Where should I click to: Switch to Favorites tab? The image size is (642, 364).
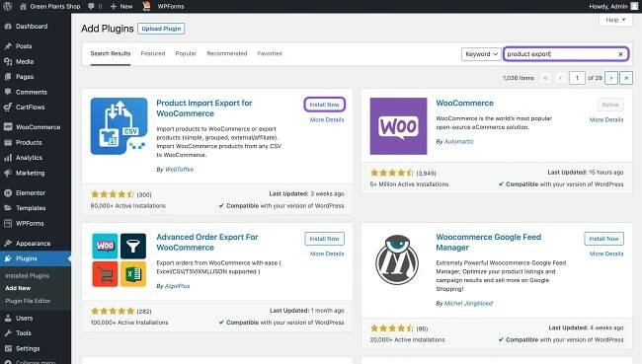click(x=270, y=53)
